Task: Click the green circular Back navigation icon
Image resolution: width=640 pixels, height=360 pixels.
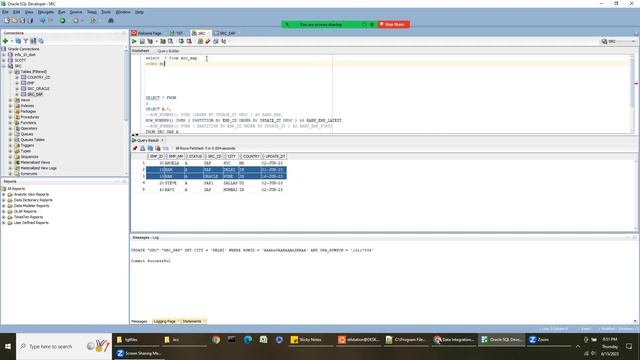Action: (x=62, y=20)
